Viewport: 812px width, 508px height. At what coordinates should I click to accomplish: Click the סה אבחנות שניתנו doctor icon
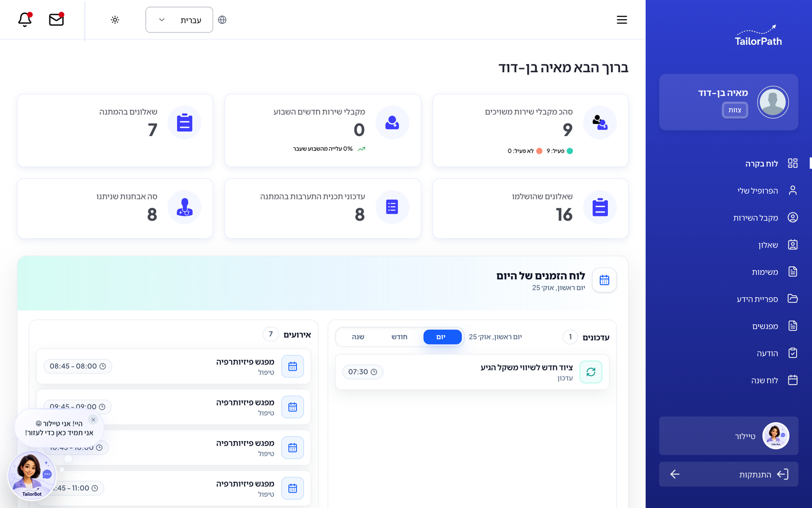(185, 207)
